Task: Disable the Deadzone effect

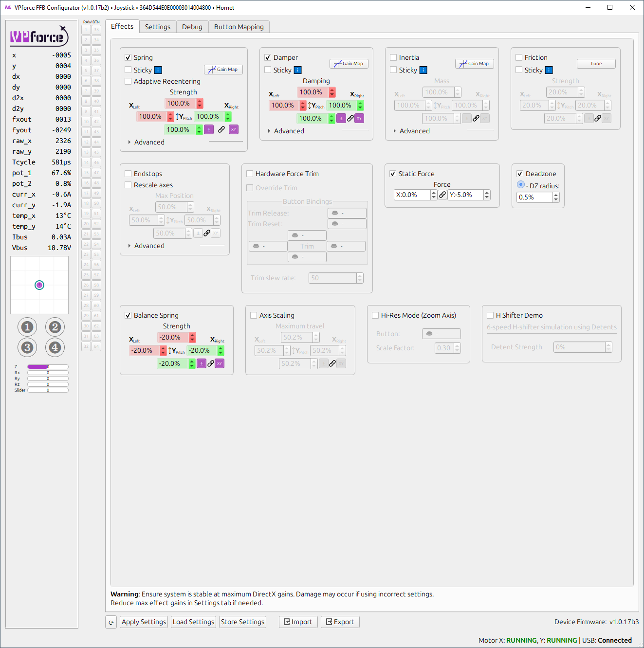Action: 519,174
